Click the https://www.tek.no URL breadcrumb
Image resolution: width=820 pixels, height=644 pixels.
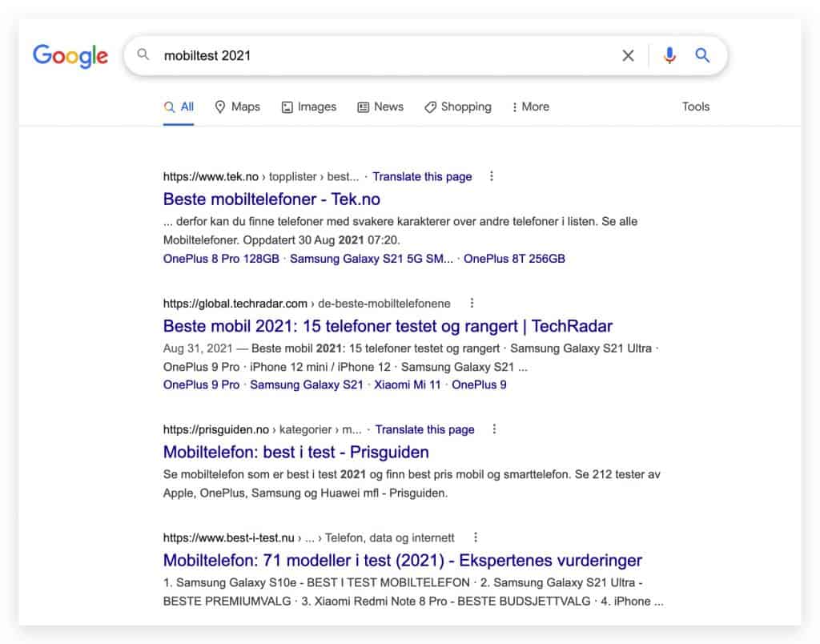point(211,177)
